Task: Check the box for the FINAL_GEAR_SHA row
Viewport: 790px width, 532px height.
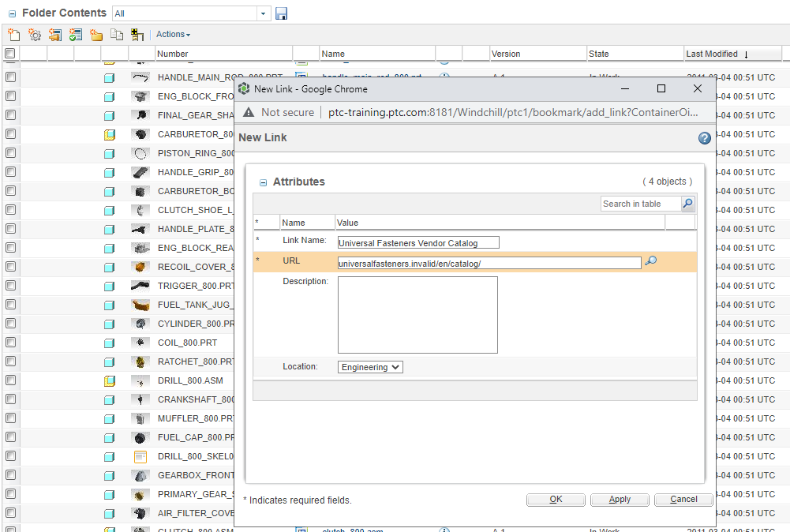Action: click(x=10, y=115)
